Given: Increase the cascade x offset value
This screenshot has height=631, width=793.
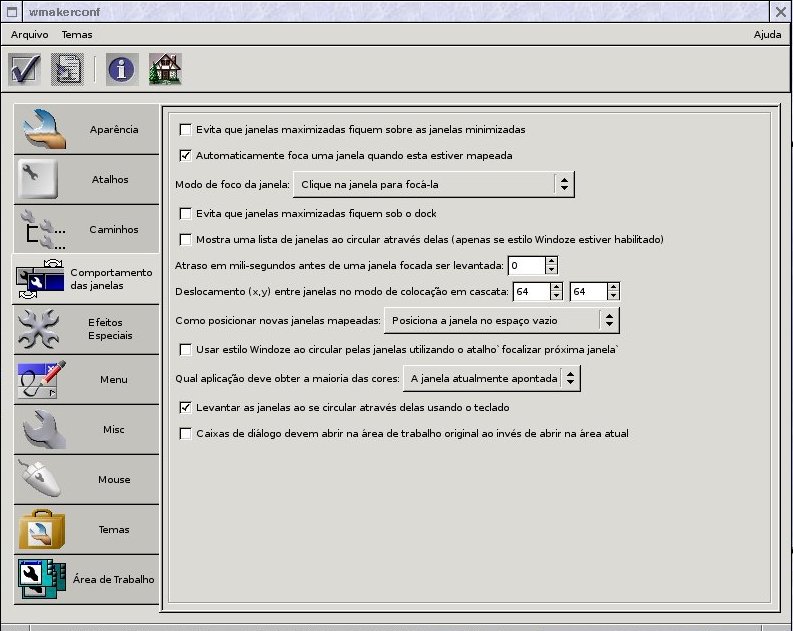Looking at the screenshot, I should pyautogui.click(x=556, y=287).
